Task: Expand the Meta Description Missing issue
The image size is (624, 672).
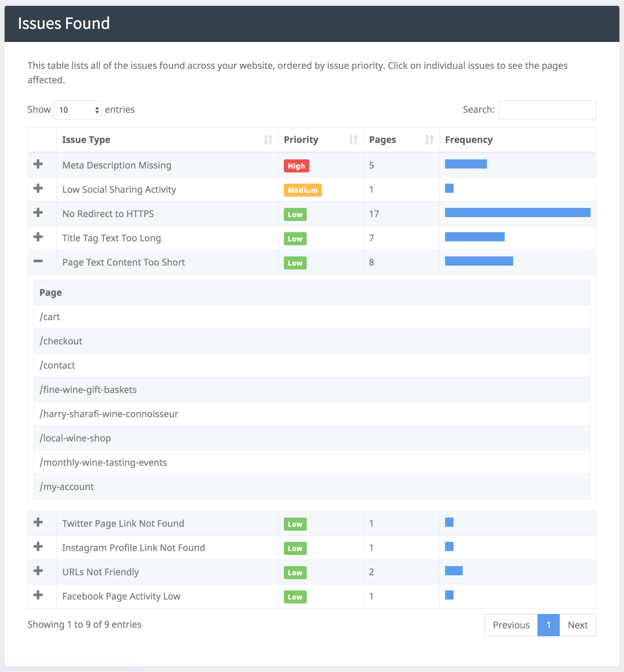Action: [38, 165]
